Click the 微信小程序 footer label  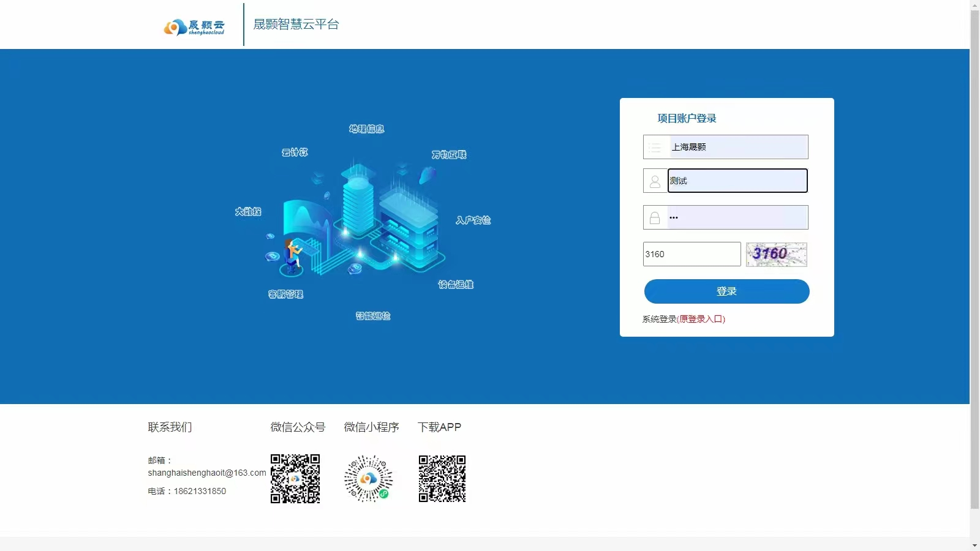(x=371, y=427)
